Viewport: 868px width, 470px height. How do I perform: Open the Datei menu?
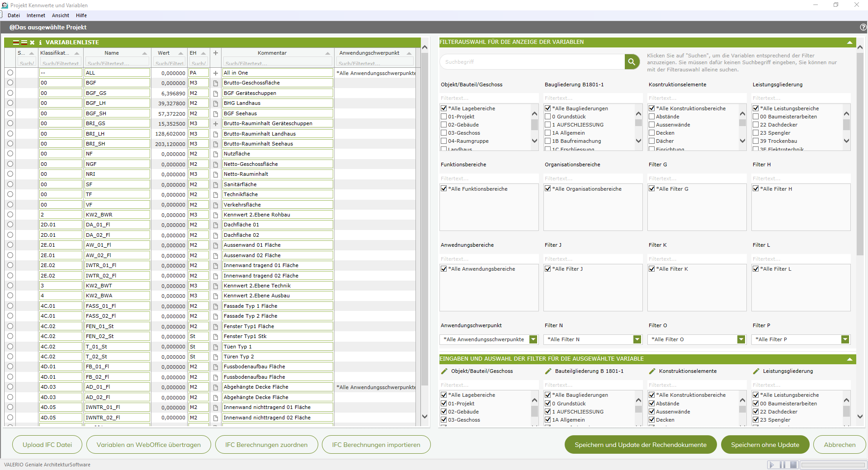[x=14, y=15]
